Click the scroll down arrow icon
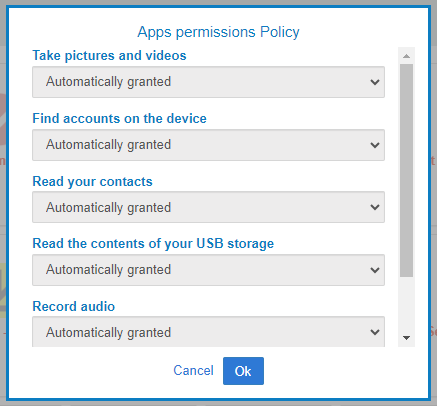 406,338
